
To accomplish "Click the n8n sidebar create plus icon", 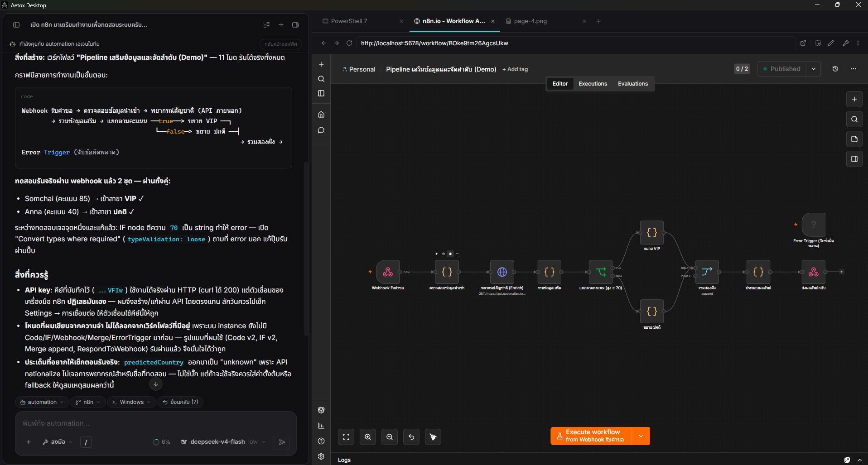I will (x=321, y=64).
